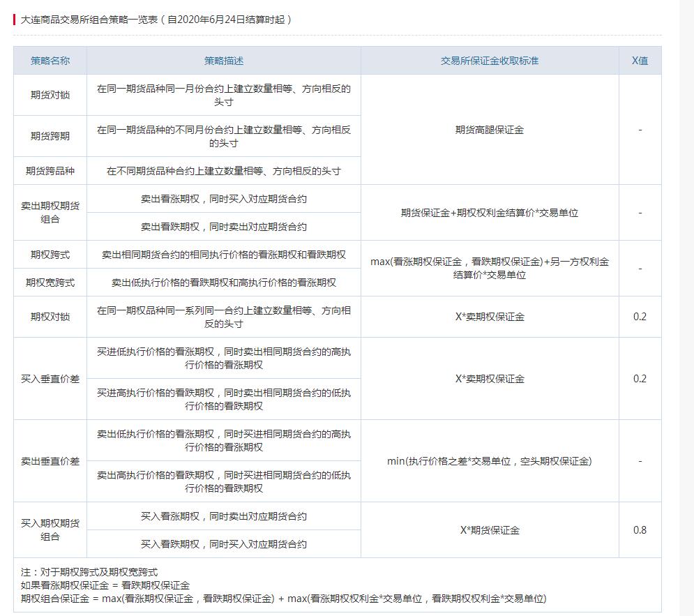This screenshot has width=694, height=616.
Task: Click margin standard 期货保证金+期权权利金结算价*交易单位
Action: (x=490, y=213)
